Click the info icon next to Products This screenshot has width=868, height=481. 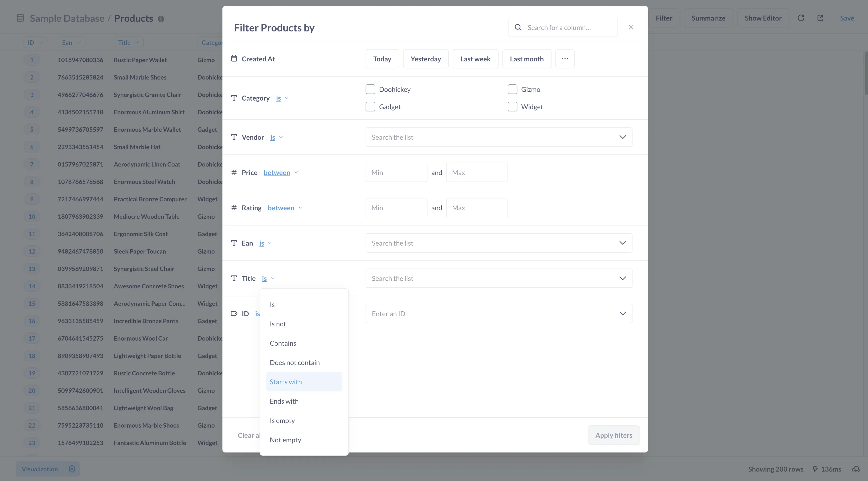[x=161, y=19]
